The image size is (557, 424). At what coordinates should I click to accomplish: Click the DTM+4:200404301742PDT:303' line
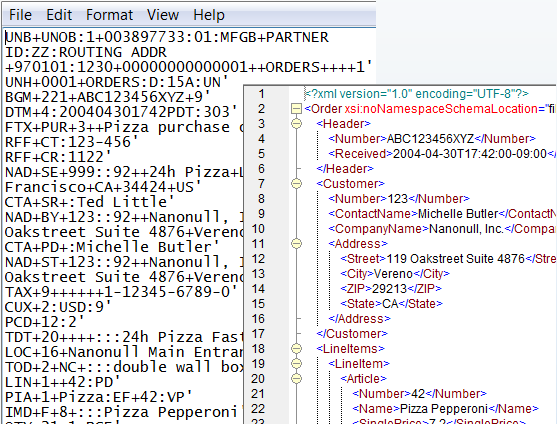(121, 112)
